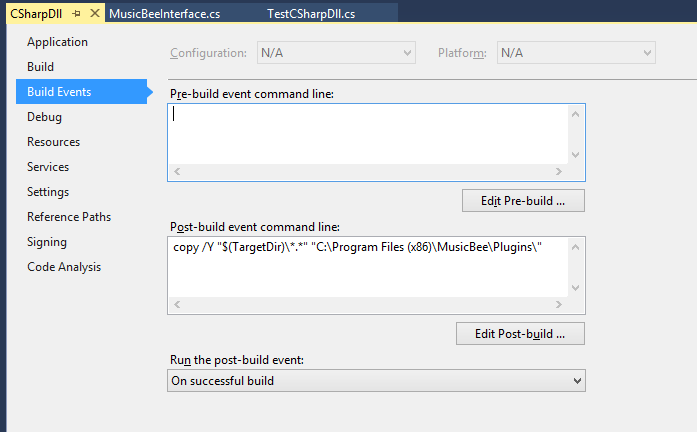This screenshot has height=432, width=697.
Task: Pin the CSharpDll tab
Action: point(77,13)
